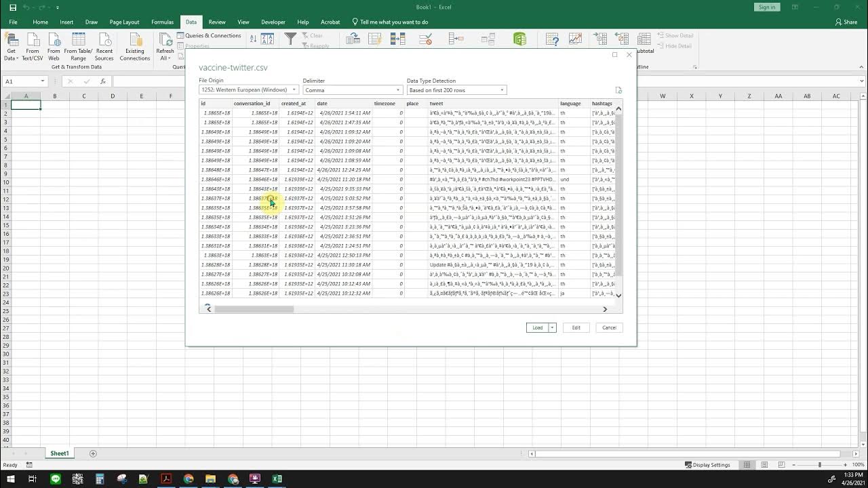This screenshot has height=488, width=868.
Task: Open What-If Analysis icon
Action: [x=553, y=39]
